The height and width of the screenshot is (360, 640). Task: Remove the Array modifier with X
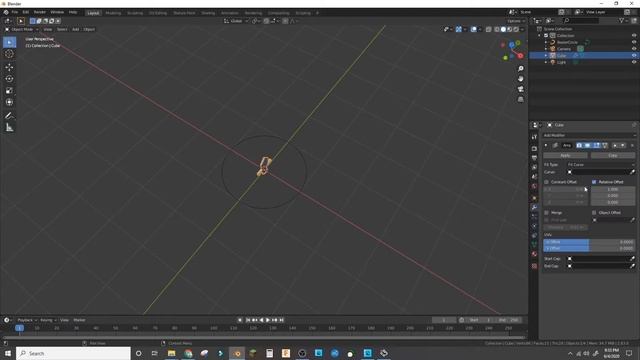[x=632, y=145]
